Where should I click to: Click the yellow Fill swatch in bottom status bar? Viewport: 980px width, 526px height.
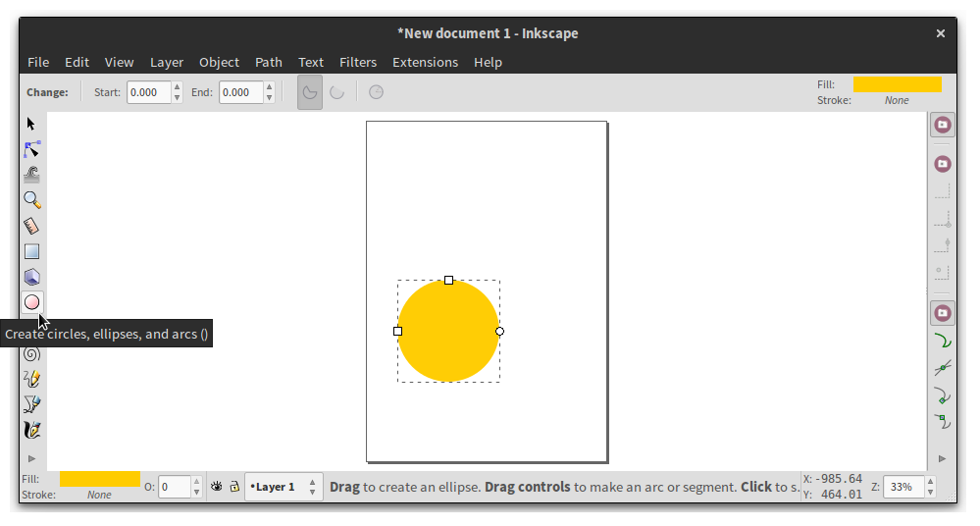pyautogui.click(x=100, y=479)
